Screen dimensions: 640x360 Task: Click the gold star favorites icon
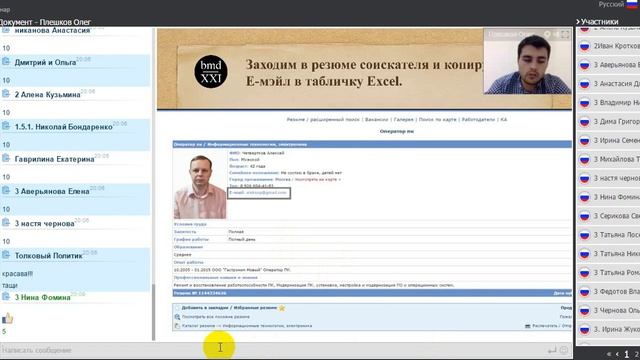pyautogui.click(x=282, y=308)
